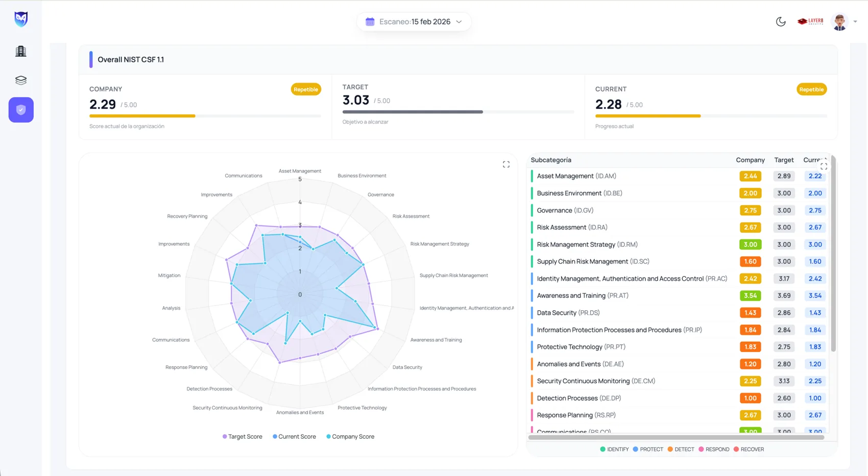Select Protective Technology (PR.PT) row
This screenshot has height=476, width=868.
point(679,347)
